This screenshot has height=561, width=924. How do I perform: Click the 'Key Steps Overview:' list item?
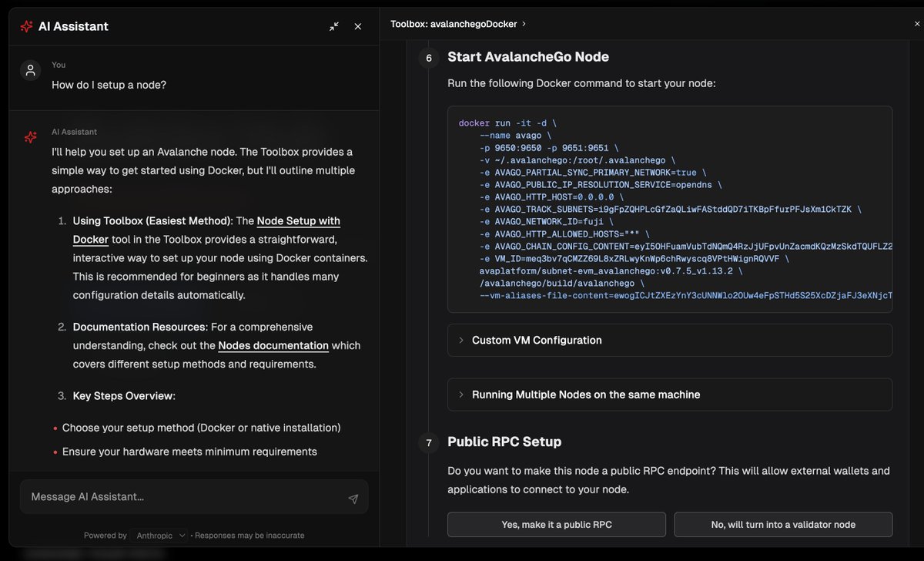point(124,396)
